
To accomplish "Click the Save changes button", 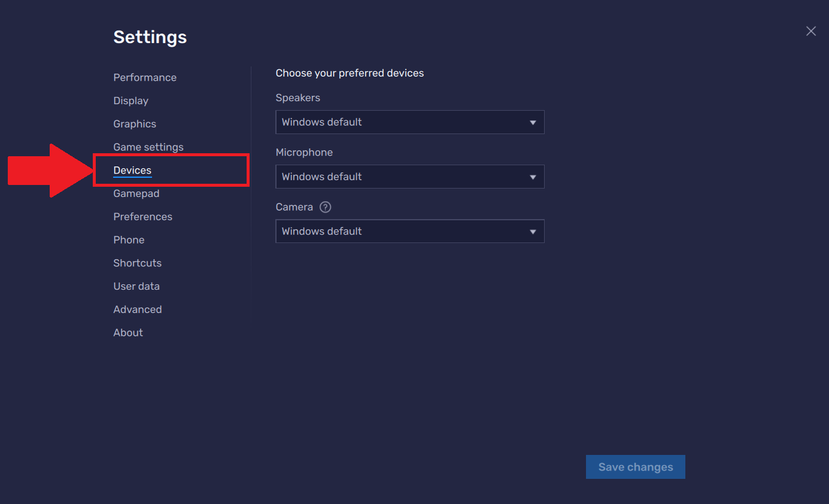I will pos(635,467).
